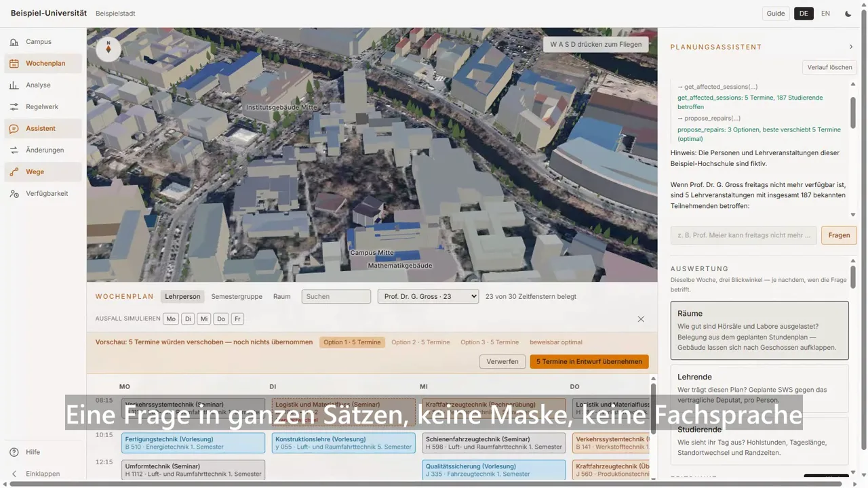
Task: Select the Konstruktionslehre (Vorlesung) session
Action: coord(343,443)
